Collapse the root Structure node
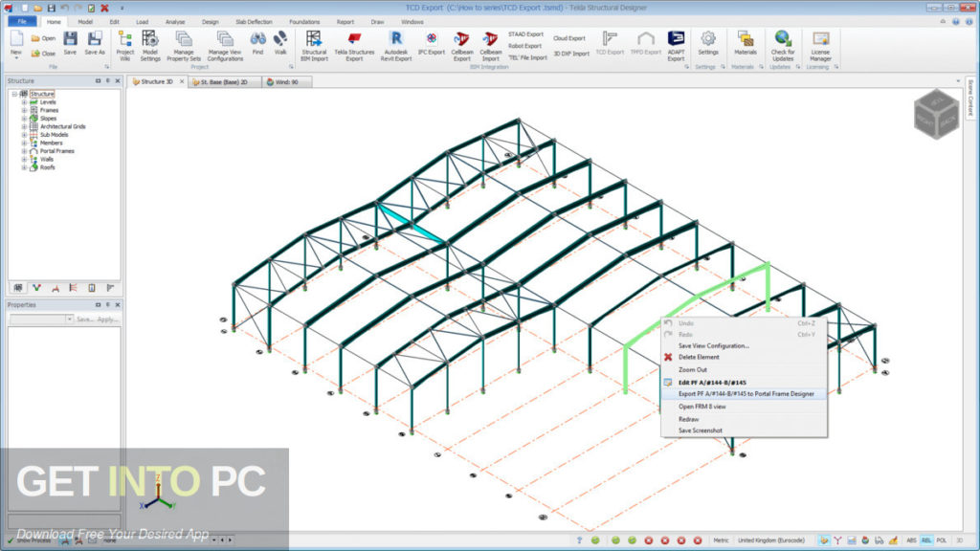This screenshot has width=980, height=551. click(14, 94)
